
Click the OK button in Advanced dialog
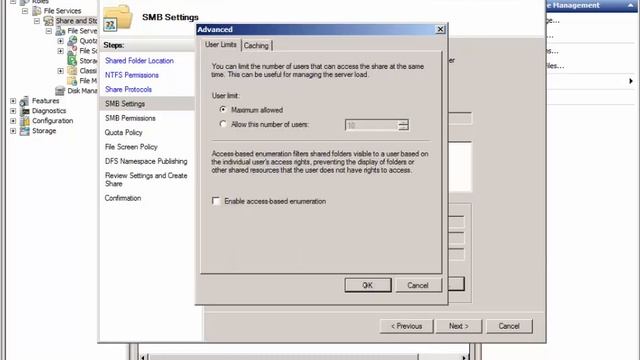tap(368, 285)
